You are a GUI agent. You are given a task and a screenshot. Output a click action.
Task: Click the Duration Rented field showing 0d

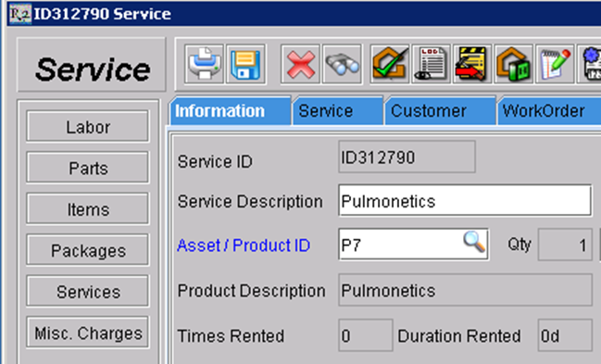click(565, 335)
